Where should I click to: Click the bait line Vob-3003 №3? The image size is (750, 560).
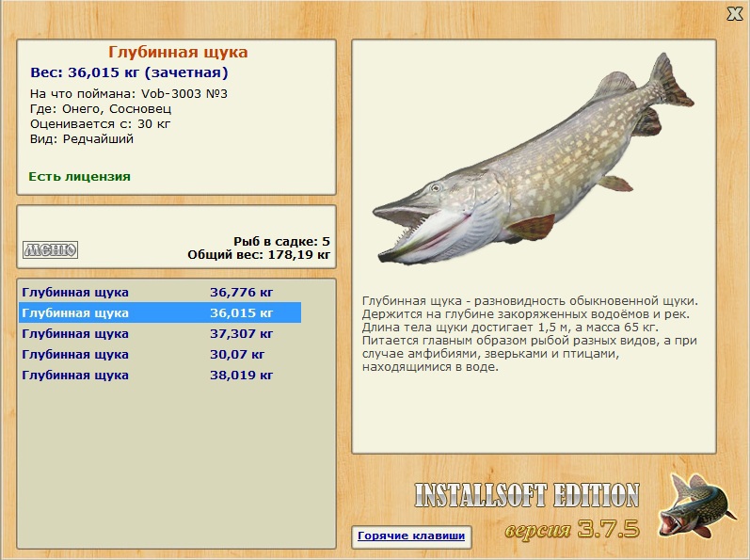click(129, 94)
